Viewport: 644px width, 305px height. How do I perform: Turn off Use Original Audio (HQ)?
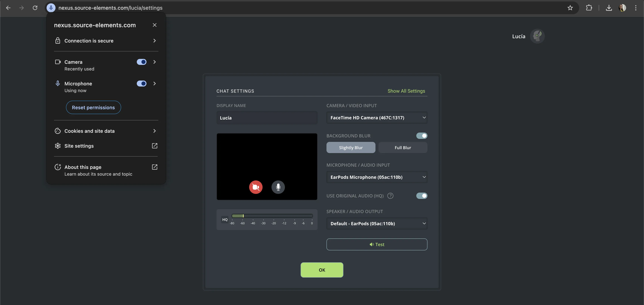coord(422,196)
